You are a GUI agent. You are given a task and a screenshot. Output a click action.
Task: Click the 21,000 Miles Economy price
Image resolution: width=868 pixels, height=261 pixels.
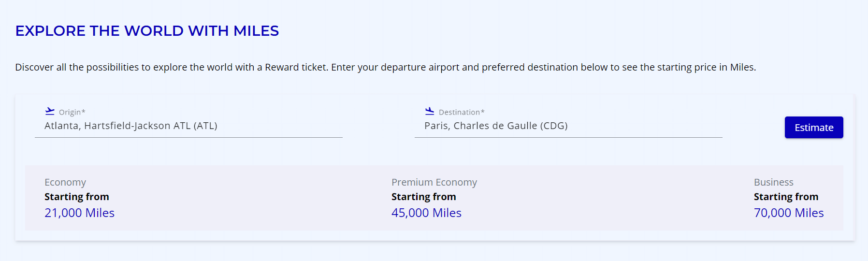coord(79,213)
